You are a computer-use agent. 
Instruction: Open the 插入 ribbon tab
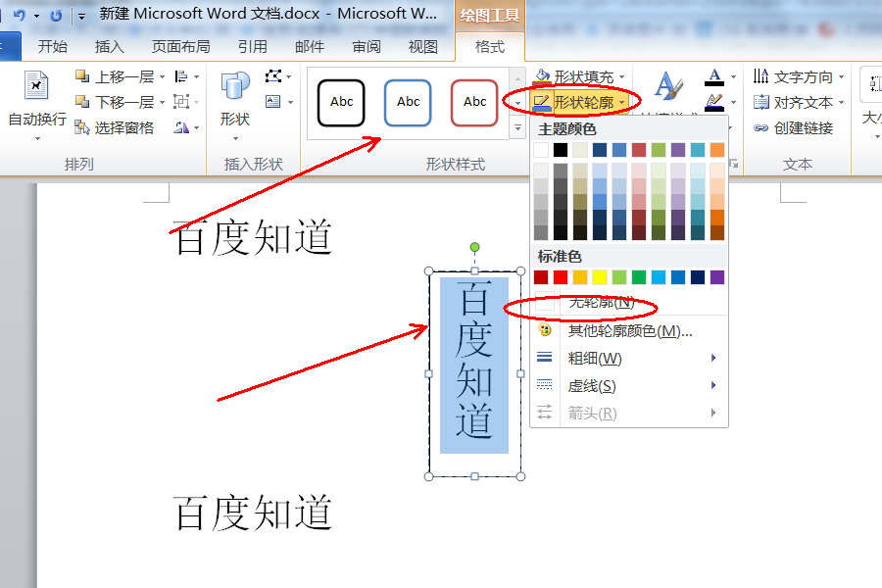coord(109,45)
